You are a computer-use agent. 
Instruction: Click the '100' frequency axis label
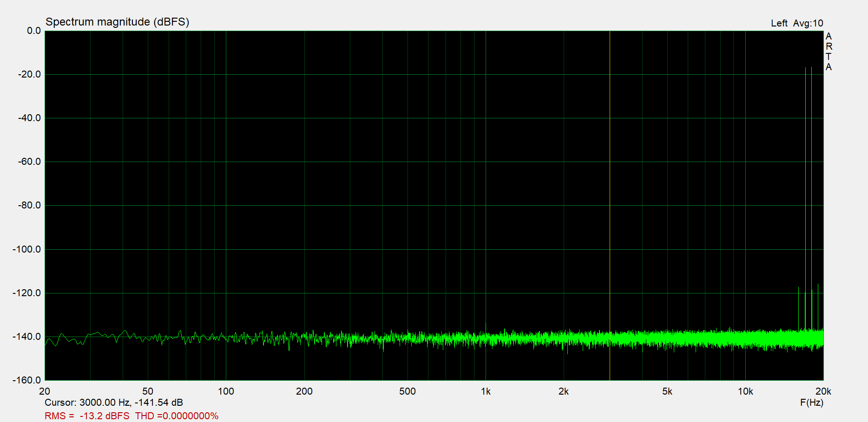click(226, 391)
